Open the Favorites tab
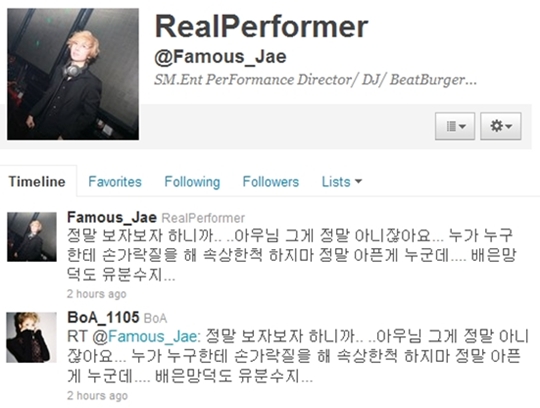Viewport: 540px width, 408px height. tap(115, 181)
